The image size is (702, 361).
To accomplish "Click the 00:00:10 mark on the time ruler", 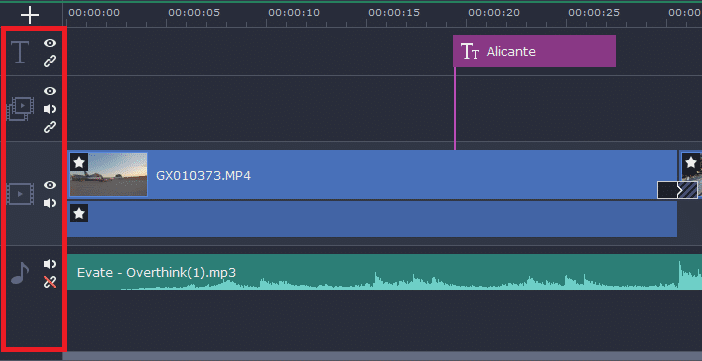I will click(x=294, y=13).
